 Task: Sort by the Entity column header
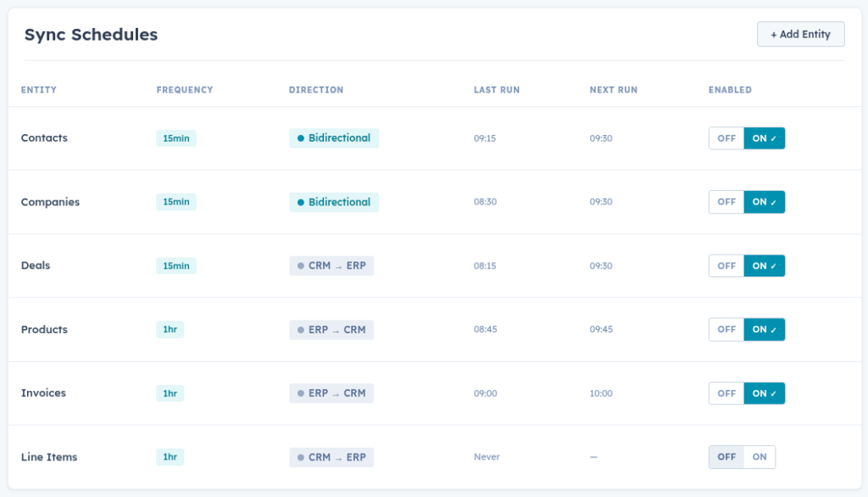[x=39, y=90]
